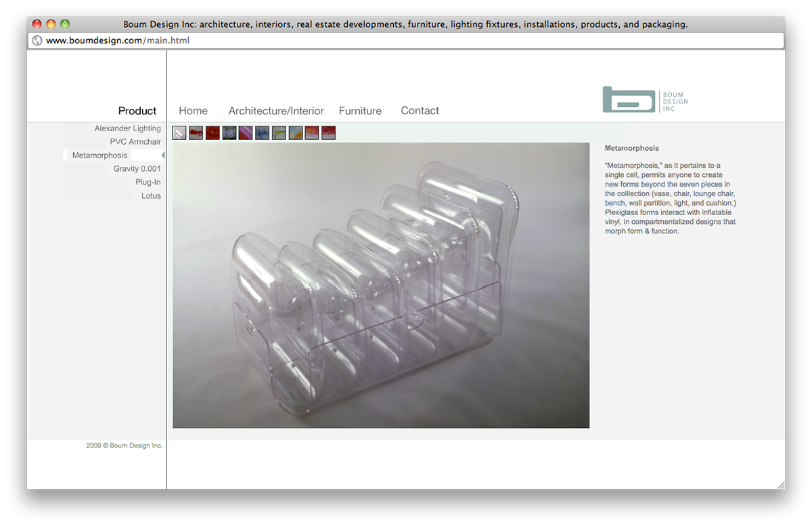Screen dimensions: 812x526
Task: Click the 2009 © Boum Design Inc. footer
Action: click(125, 446)
